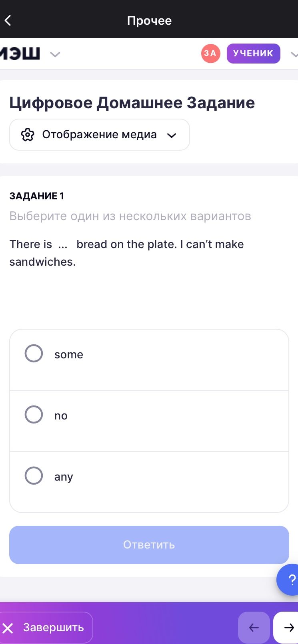Viewport: 298px width, 644px height.
Task: Go back using the top-left arrow
Action: (8, 20)
